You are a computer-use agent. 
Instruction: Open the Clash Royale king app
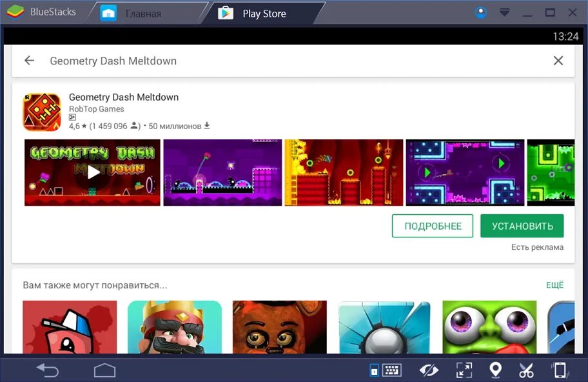click(175, 327)
